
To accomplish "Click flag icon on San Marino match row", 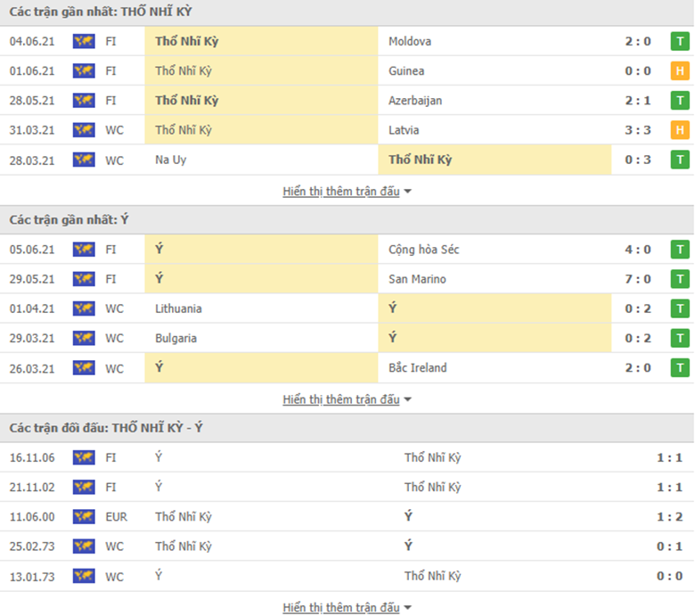I will coord(84,279).
